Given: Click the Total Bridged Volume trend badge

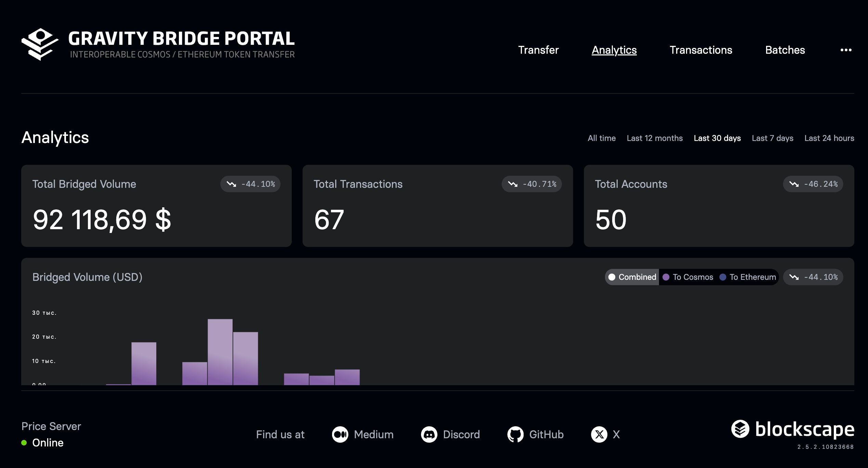Looking at the screenshot, I should click(250, 184).
